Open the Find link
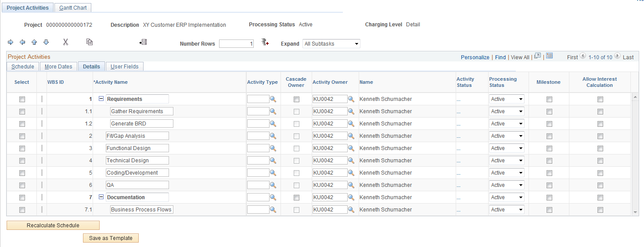Image resolution: width=644 pixels, height=247 pixels. click(500, 57)
